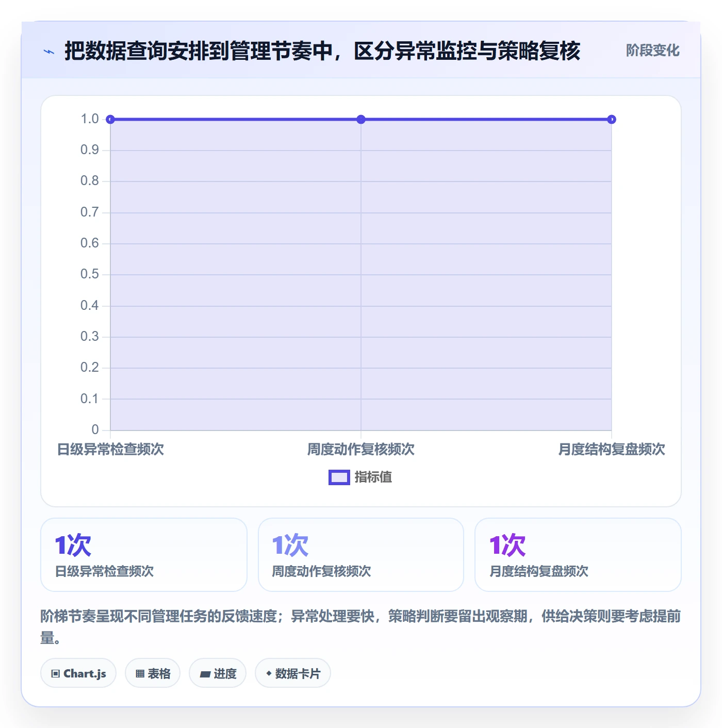
Task: Click the description paragraph starting 阶梯节奏呈现
Action: pos(361,627)
